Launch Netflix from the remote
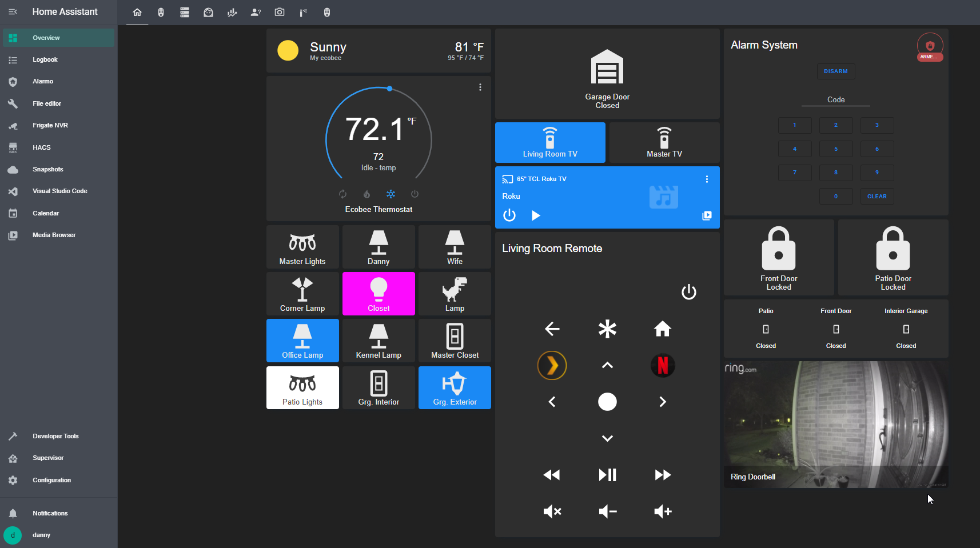 (x=663, y=365)
